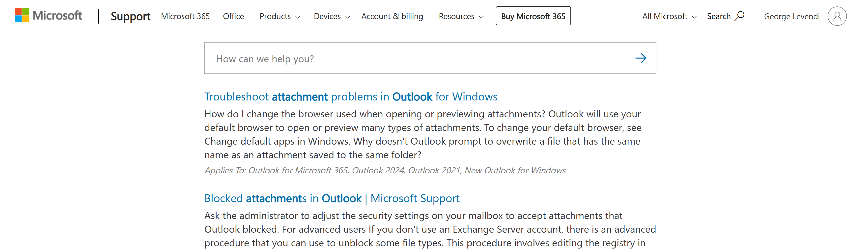Screen dimensions: 868x252
Task: Click the Applies To Outlook versions line
Action: pyautogui.click(x=385, y=170)
